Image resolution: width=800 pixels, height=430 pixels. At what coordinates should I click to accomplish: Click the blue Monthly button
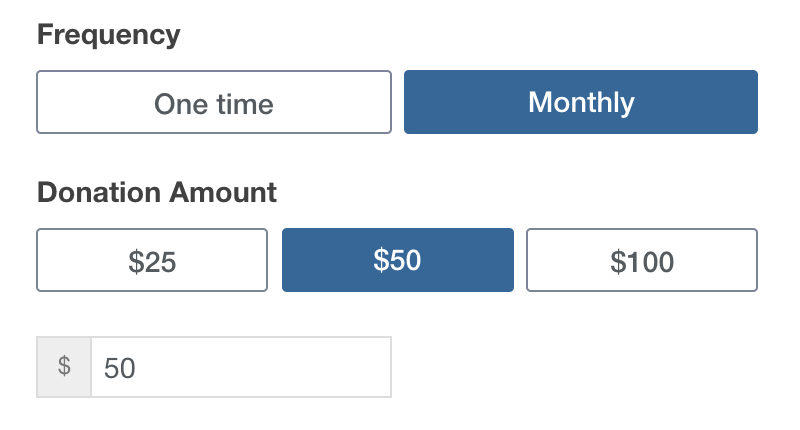tap(580, 102)
